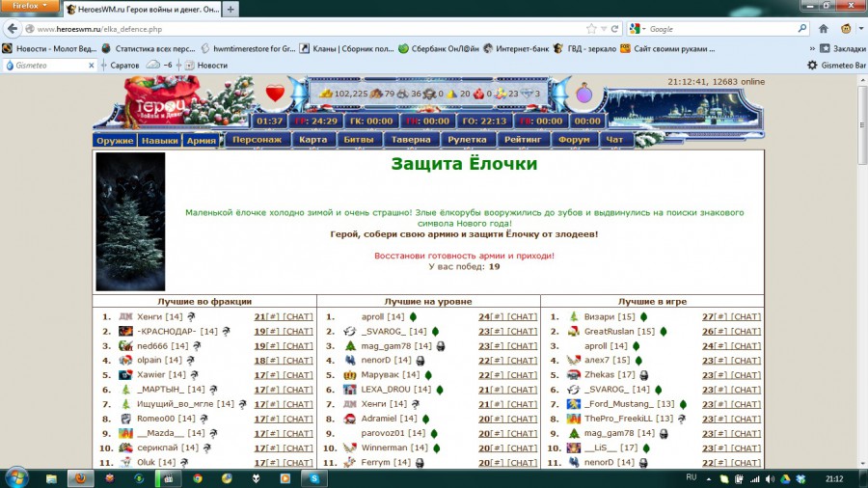Open the Firefox menu dropdown
Image resolution: width=868 pixels, height=488 pixels.
29,6
